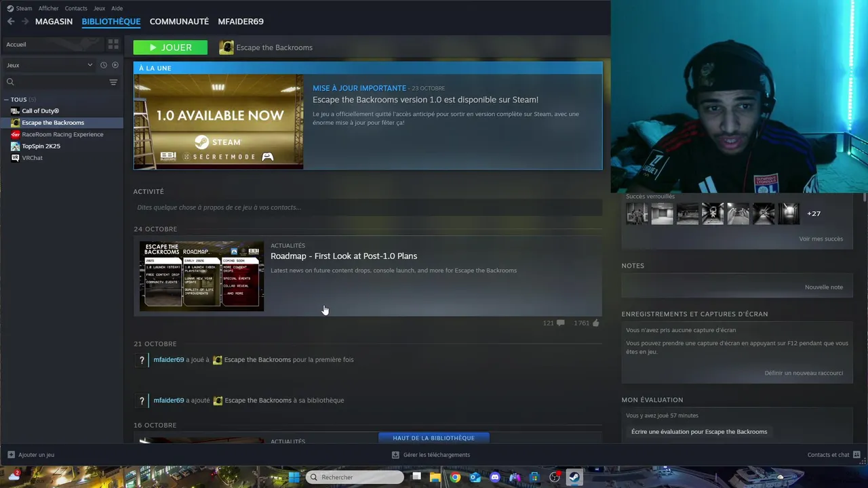Open Task View on taskbar
Screen dimensions: 868x488
coord(416,477)
